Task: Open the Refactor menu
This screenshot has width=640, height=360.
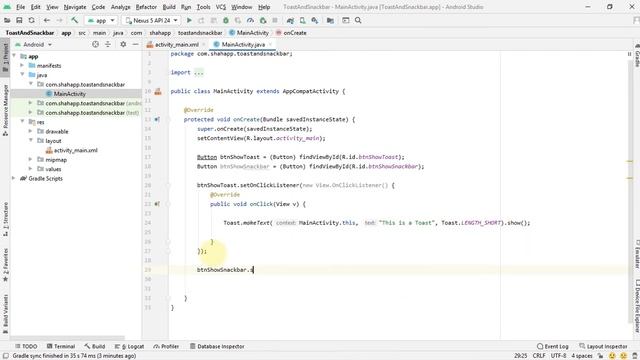Action: tap(146, 7)
